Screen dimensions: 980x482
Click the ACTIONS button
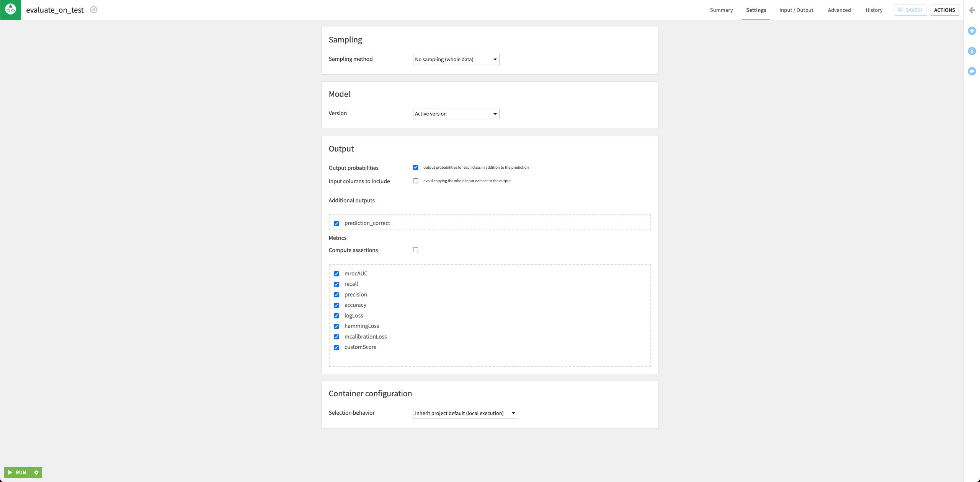pyautogui.click(x=944, y=10)
